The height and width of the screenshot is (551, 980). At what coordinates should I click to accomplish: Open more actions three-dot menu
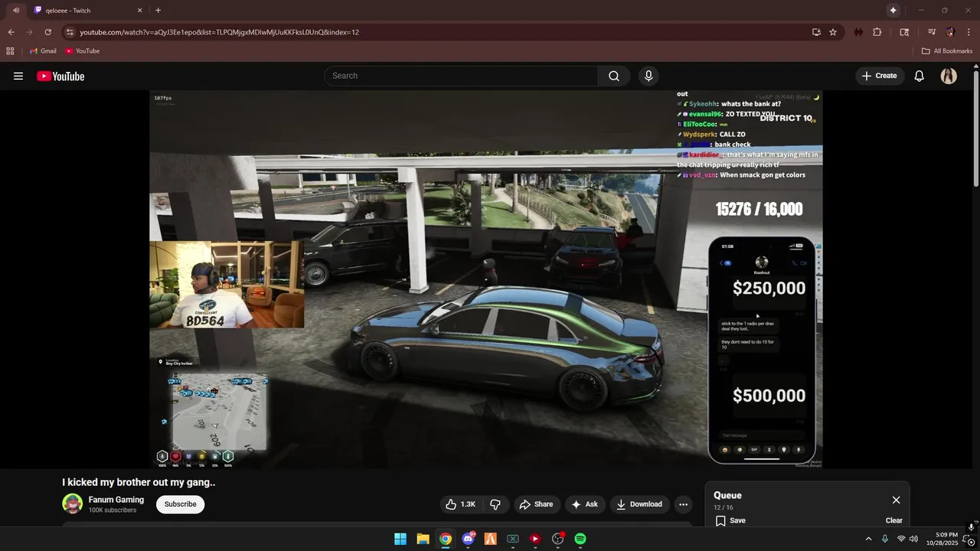coord(683,504)
